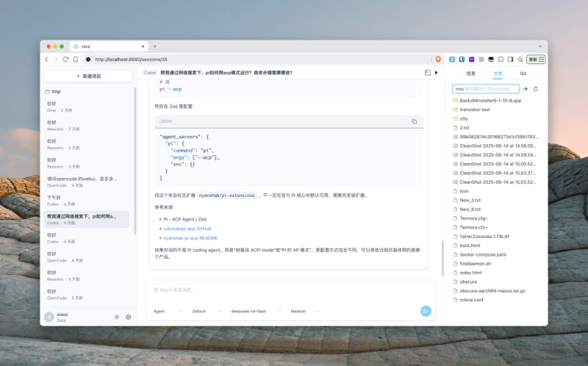Open the Pi - ACP Agent | Zed link
The width and height of the screenshot is (588, 366).
pos(185,219)
